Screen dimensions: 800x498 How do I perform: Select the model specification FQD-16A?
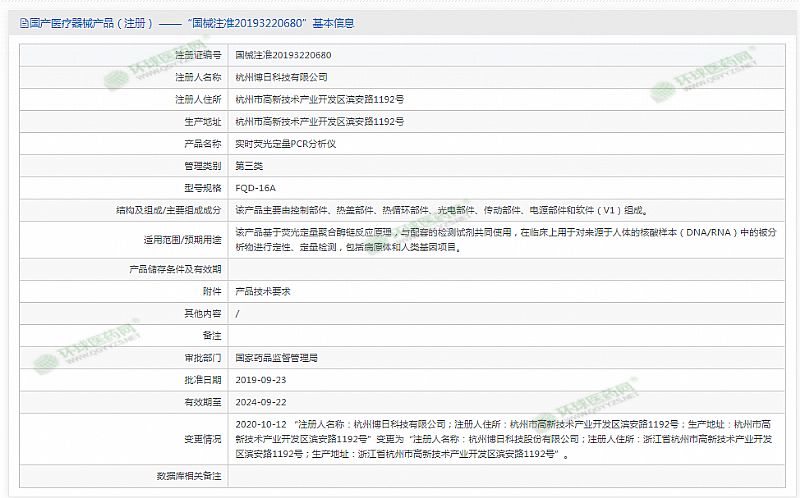[255, 188]
